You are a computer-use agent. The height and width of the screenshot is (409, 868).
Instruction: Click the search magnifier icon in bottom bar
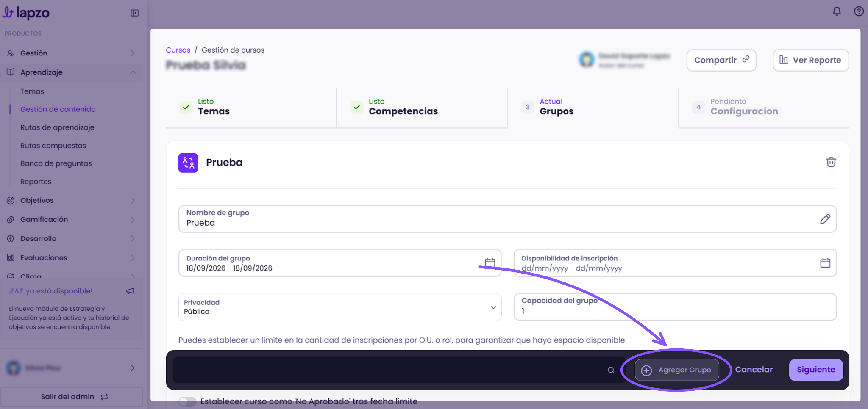click(x=611, y=370)
